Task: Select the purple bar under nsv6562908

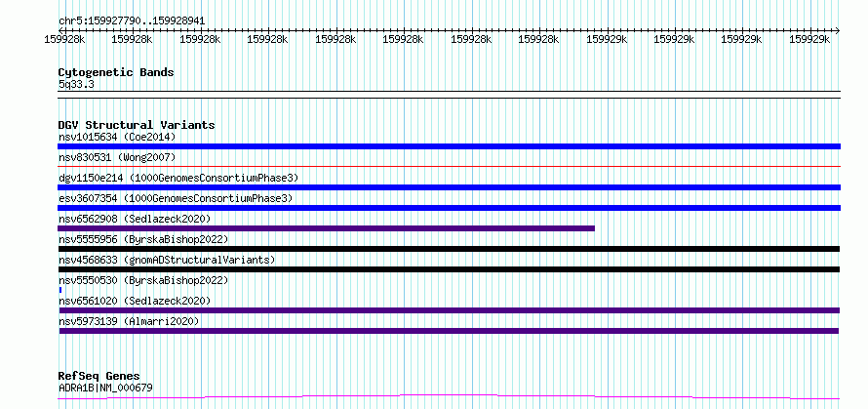Action: click(x=326, y=228)
